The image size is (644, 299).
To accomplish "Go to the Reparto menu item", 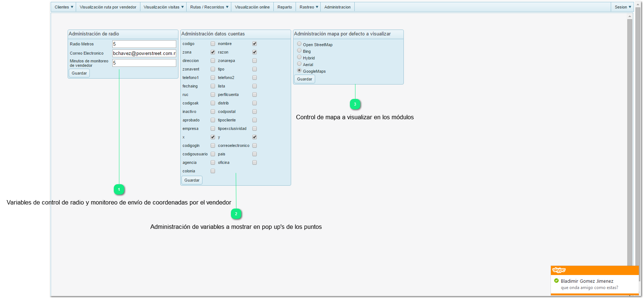I will pyautogui.click(x=284, y=7).
